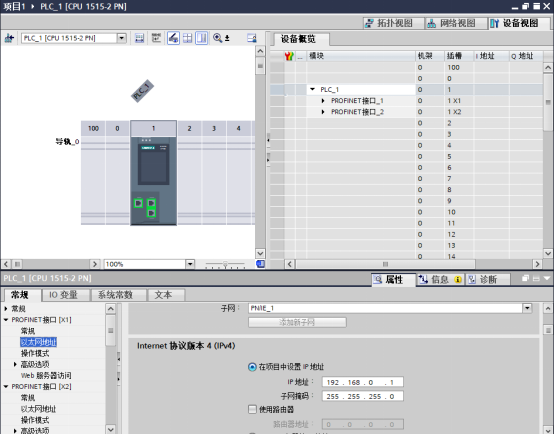Click the 子网掩码 input field
Image resolution: width=554 pixels, height=435 pixels.
click(x=363, y=396)
